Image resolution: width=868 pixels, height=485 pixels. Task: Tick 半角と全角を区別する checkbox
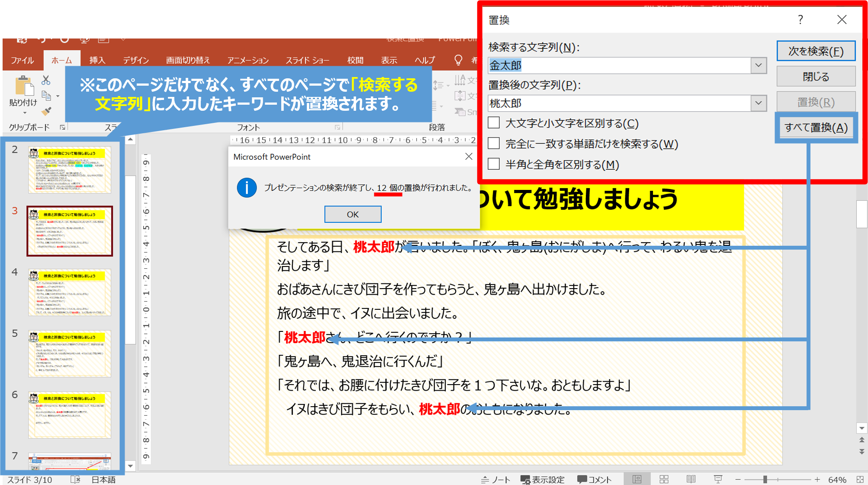coord(494,164)
